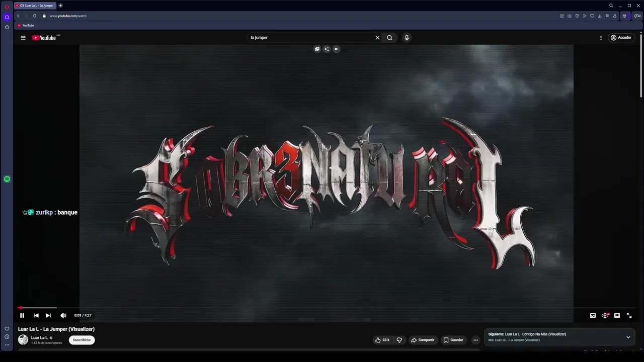Viewport: 644px width, 362px height.
Task: Pause the video playback
Action: [x=22, y=315]
